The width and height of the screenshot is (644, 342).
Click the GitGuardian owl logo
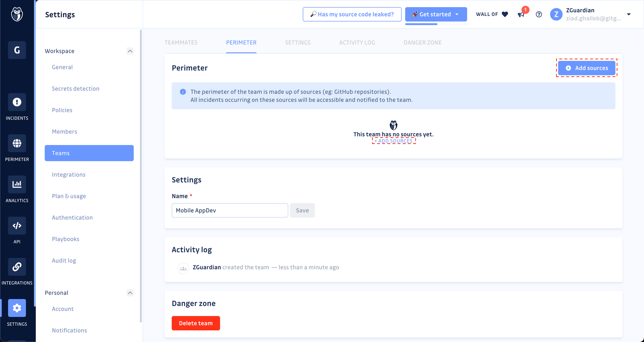[x=17, y=14]
